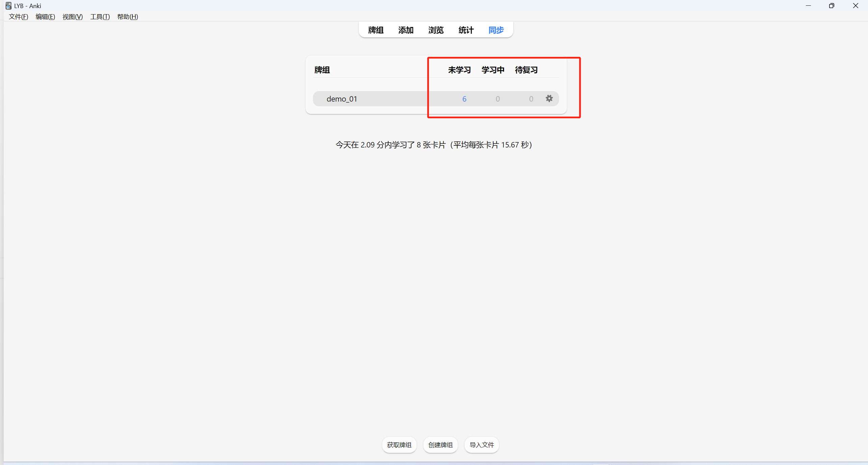Switch to the 牌组 tab
868x465 pixels.
point(375,30)
